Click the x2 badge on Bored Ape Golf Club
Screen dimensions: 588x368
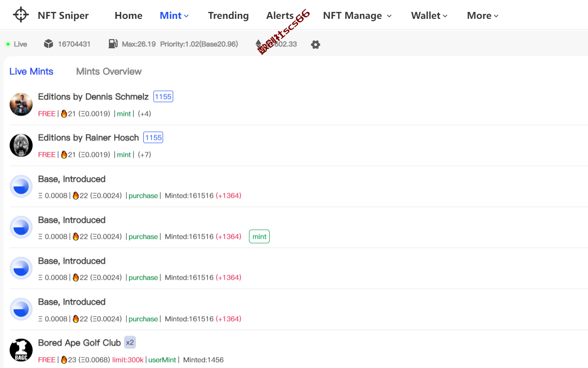130,343
